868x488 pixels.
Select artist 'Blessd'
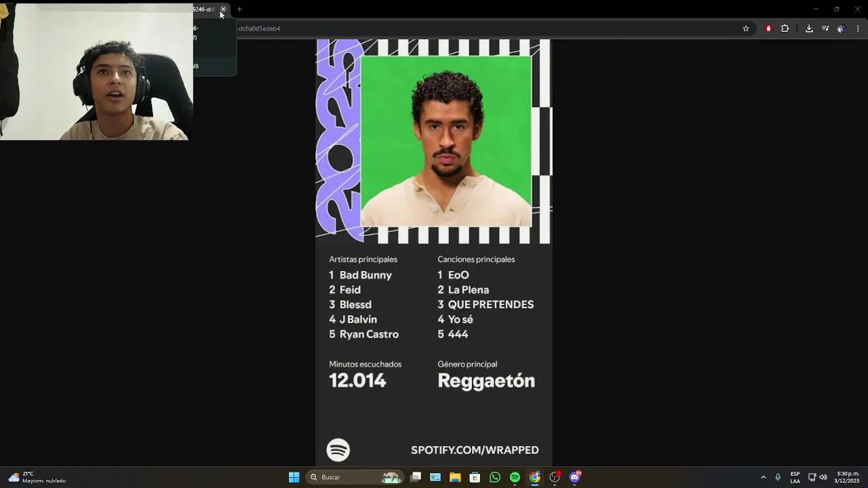[355, 305]
